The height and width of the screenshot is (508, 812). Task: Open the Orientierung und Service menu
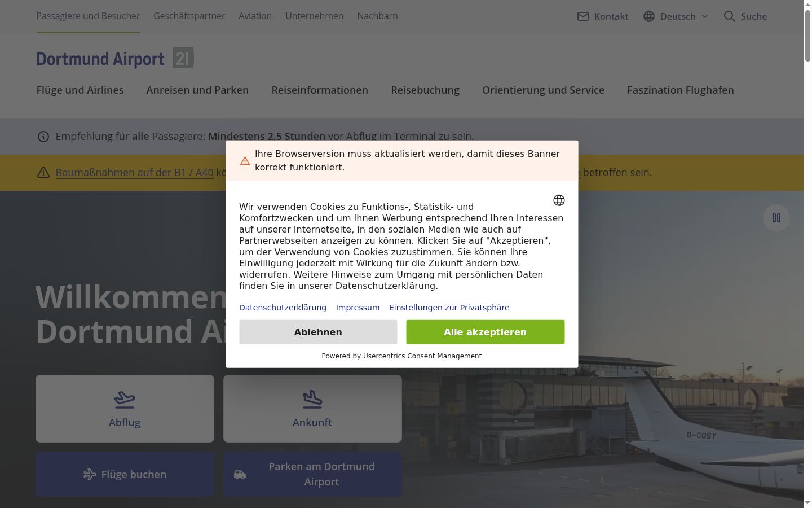tap(543, 90)
